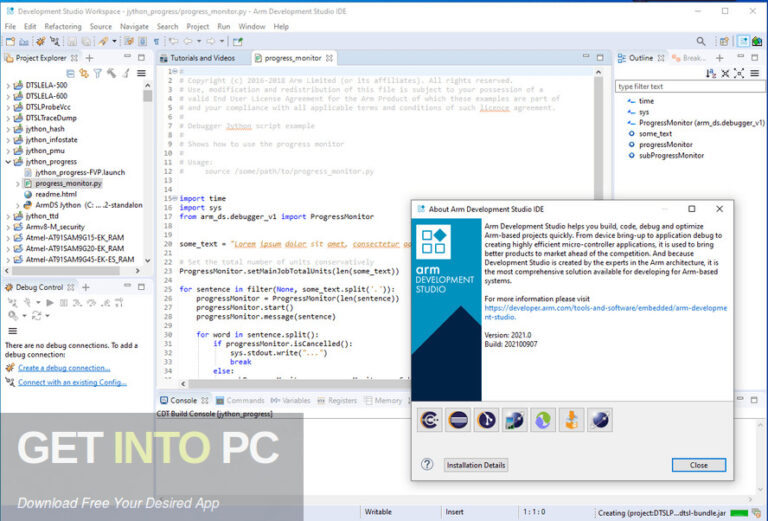Switch to the highlighted Development Studio perspective
Screen dimensions: 768x521
[743, 41]
